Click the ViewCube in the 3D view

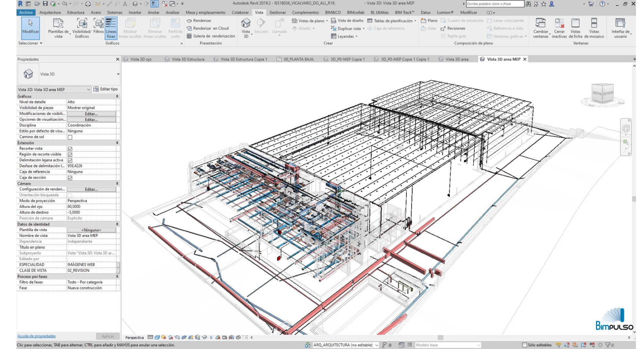click(x=603, y=93)
